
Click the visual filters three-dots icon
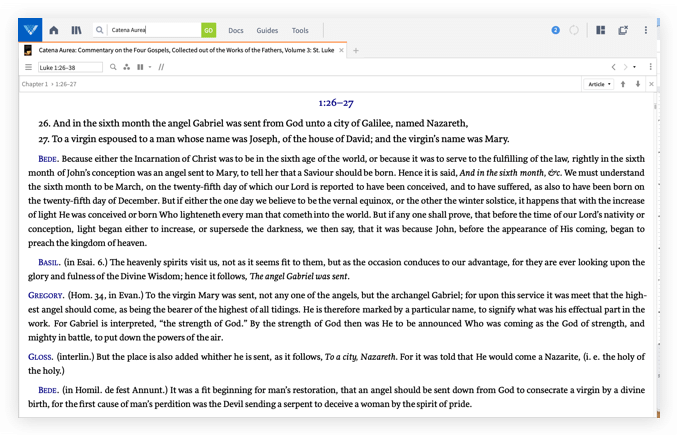pos(127,67)
